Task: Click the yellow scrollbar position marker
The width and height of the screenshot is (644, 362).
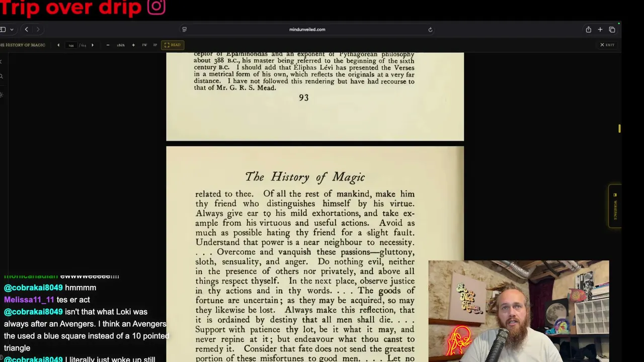Action: 619,129
